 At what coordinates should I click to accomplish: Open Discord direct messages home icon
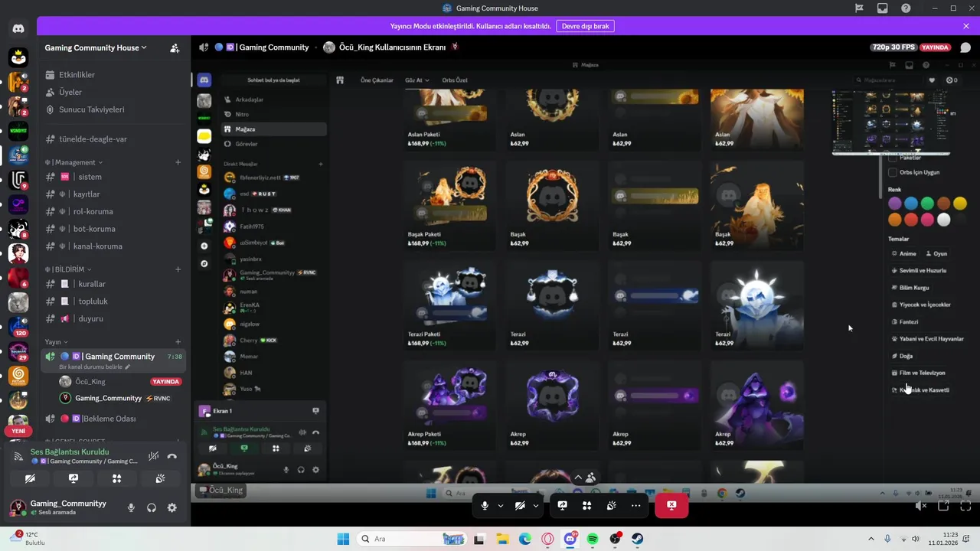click(18, 28)
